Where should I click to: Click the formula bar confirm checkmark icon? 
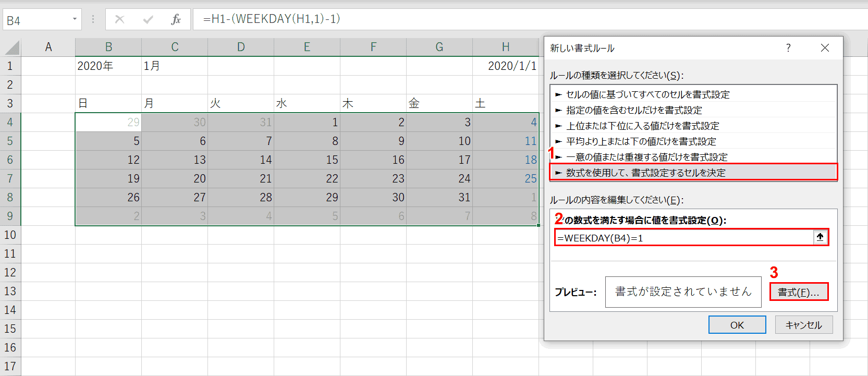point(148,20)
